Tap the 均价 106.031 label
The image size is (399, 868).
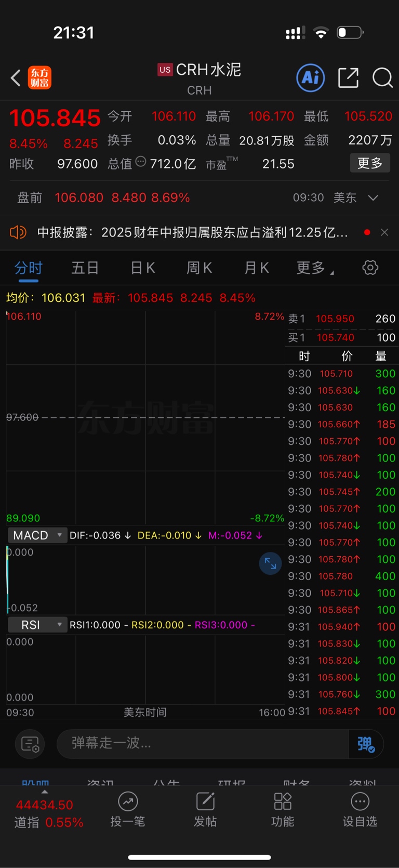click(x=46, y=298)
